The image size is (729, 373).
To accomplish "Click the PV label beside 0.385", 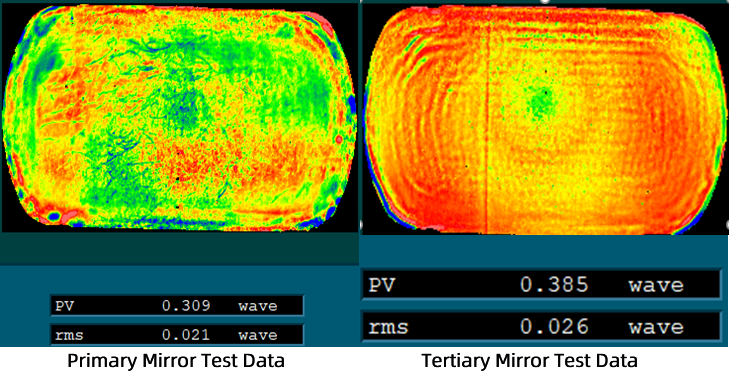I will click(381, 285).
